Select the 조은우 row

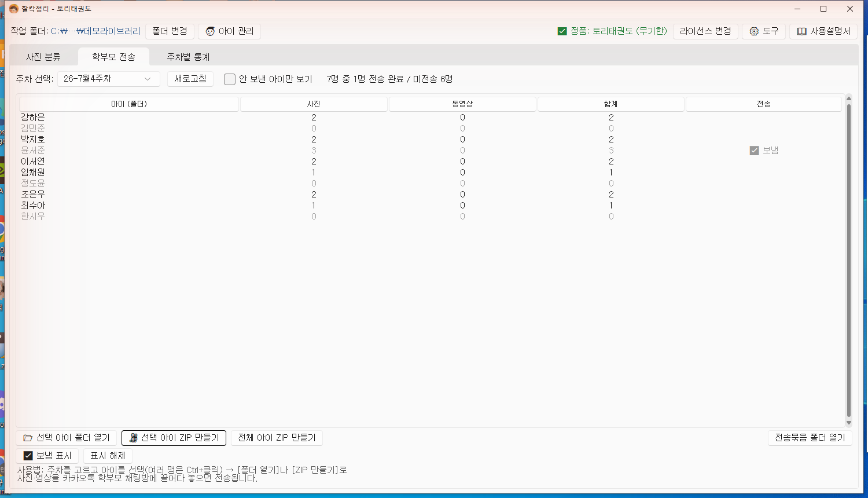431,195
